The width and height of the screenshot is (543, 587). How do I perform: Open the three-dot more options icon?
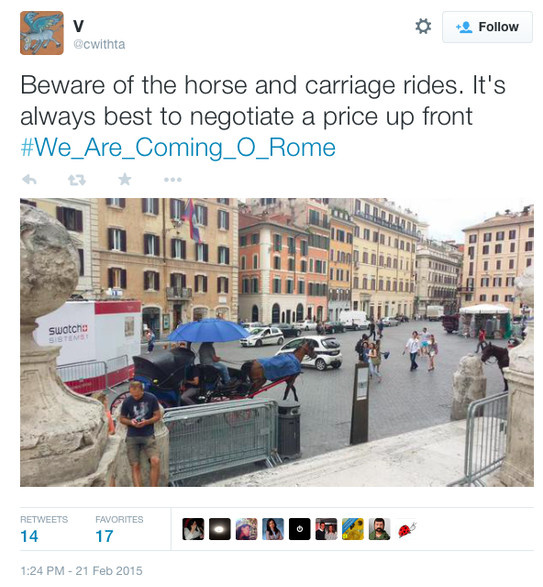pos(173,180)
